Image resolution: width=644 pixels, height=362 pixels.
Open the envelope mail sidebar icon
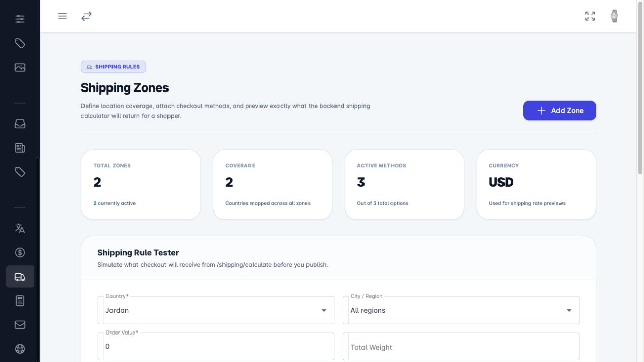pos(20,324)
